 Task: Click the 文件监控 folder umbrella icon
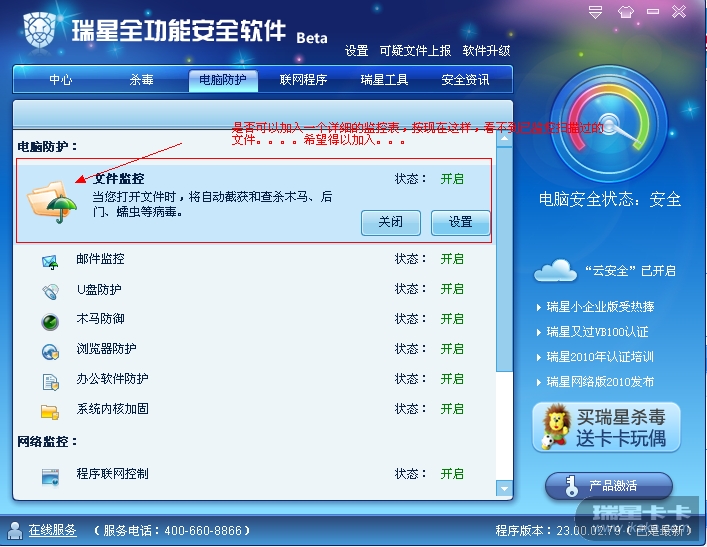click(x=52, y=202)
